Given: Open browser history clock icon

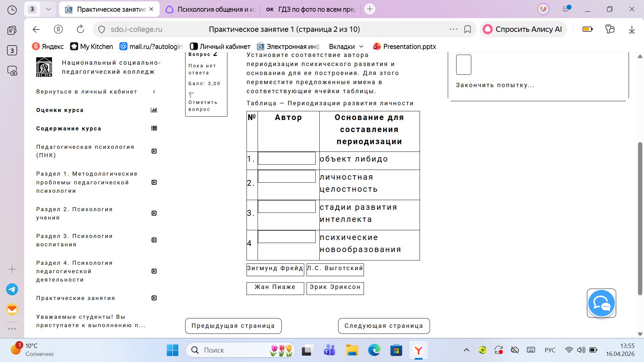Looking at the screenshot, I should point(12,10).
